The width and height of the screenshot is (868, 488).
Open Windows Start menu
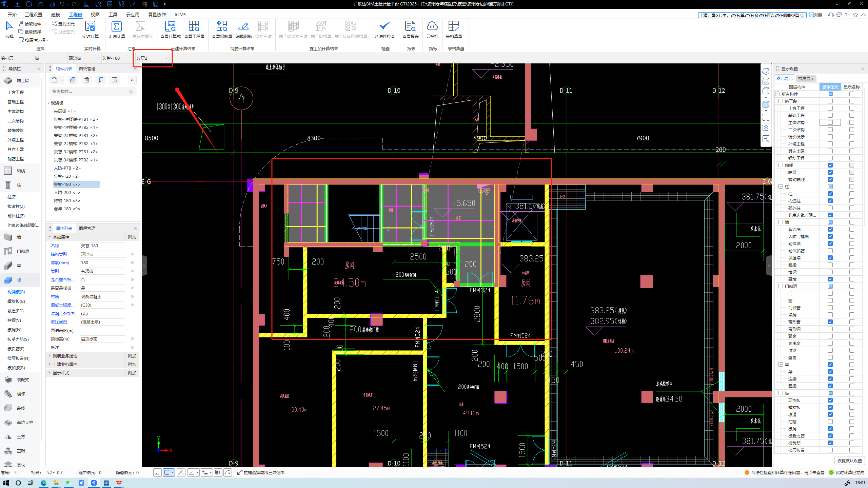(x=6, y=483)
